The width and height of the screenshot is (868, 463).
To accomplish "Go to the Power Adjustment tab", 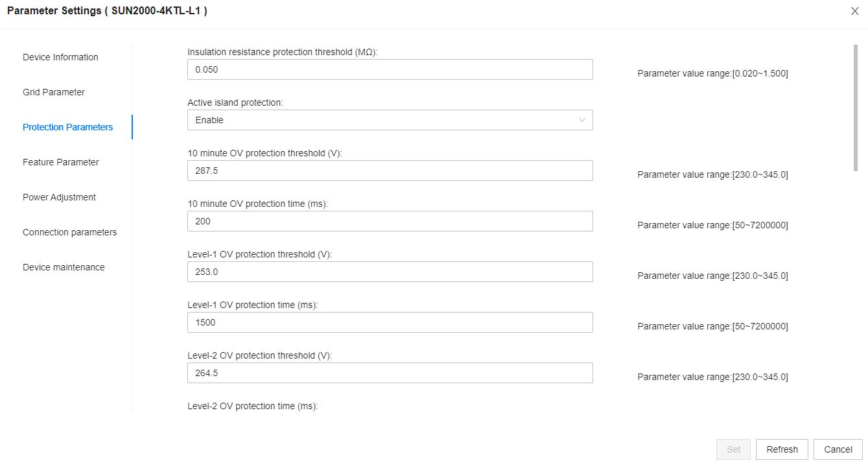I will click(x=59, y=197).
